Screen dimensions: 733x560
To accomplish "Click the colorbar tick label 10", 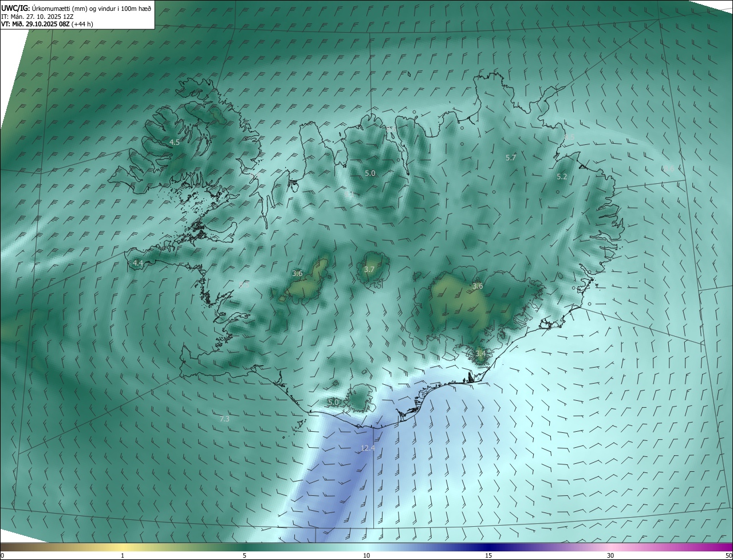I will [x=366, y=555].
